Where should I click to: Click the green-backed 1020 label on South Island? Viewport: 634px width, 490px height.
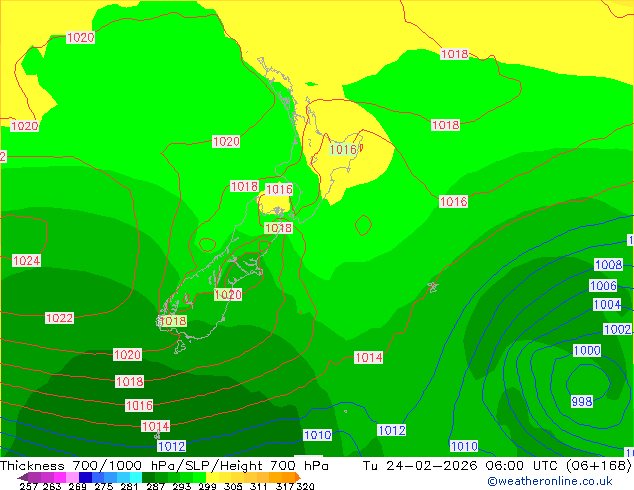(228, 294)
